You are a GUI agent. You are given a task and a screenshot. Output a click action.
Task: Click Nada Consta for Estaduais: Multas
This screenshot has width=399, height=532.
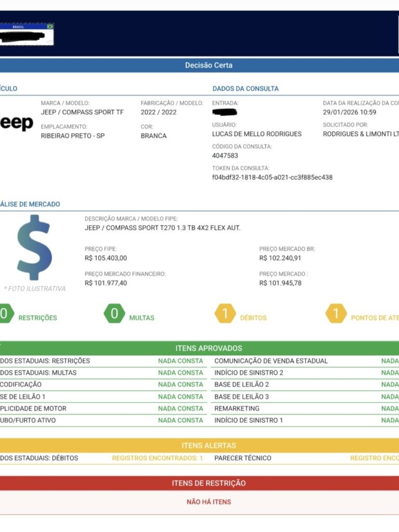click(x=180, y=373)
